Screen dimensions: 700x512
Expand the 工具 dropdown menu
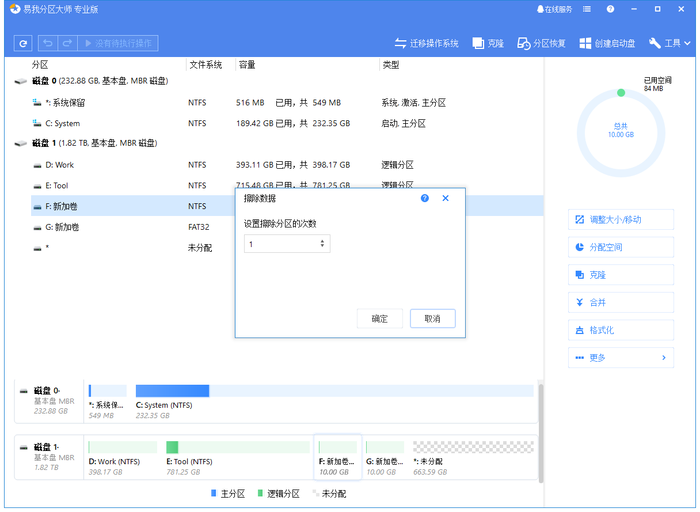click(670, 44)
